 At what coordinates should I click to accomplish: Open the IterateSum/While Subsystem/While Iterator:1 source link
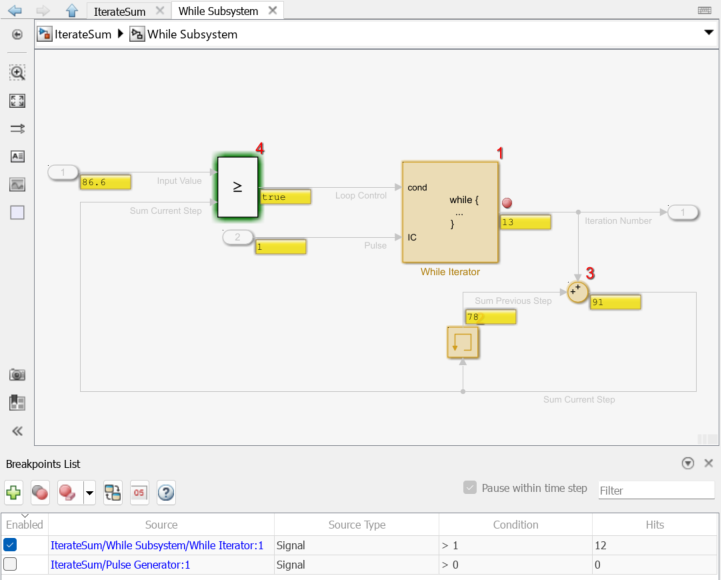click(x=157, y=545)
